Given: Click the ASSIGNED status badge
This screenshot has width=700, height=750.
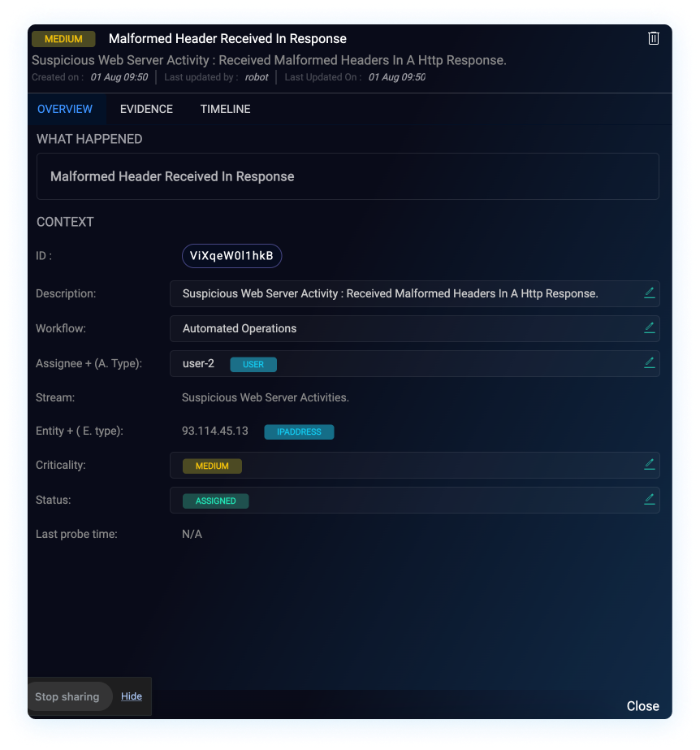Looking at the screenshot, I should tap(216, 501).
